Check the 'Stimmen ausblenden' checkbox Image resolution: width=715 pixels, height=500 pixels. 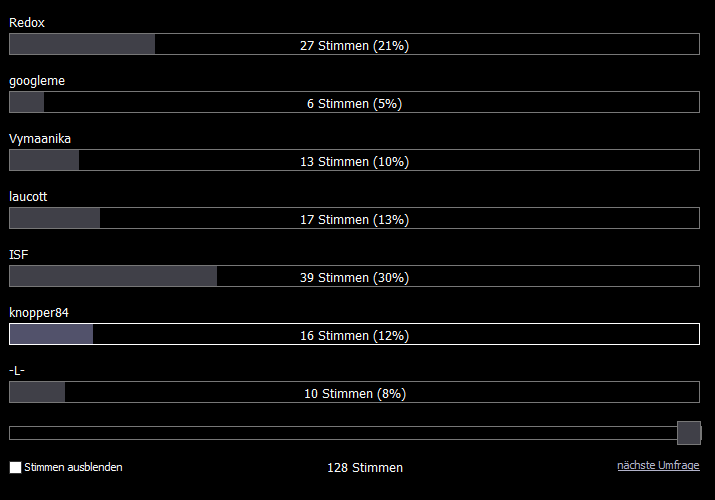16,467
